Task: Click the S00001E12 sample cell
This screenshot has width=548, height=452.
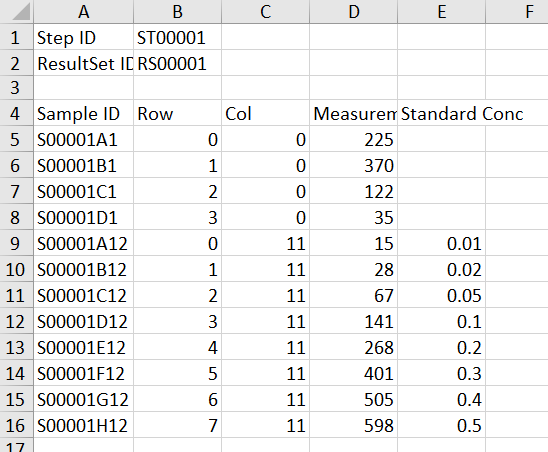Action: click(84, 347)
